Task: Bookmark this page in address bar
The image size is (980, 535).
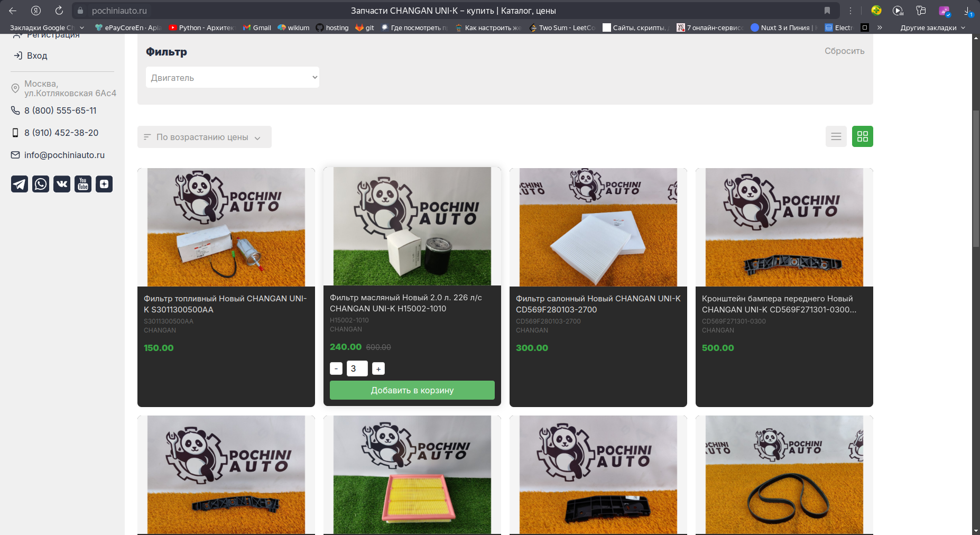Action: 827,11
